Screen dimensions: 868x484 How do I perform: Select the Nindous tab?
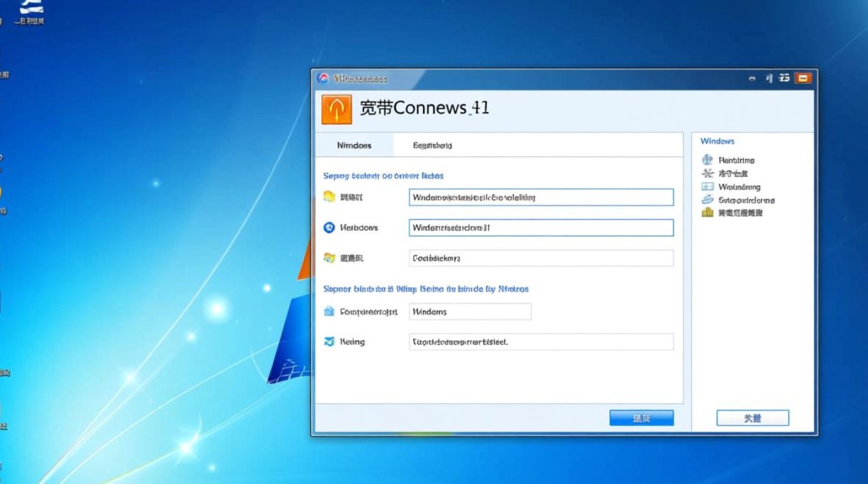(354, 145)
